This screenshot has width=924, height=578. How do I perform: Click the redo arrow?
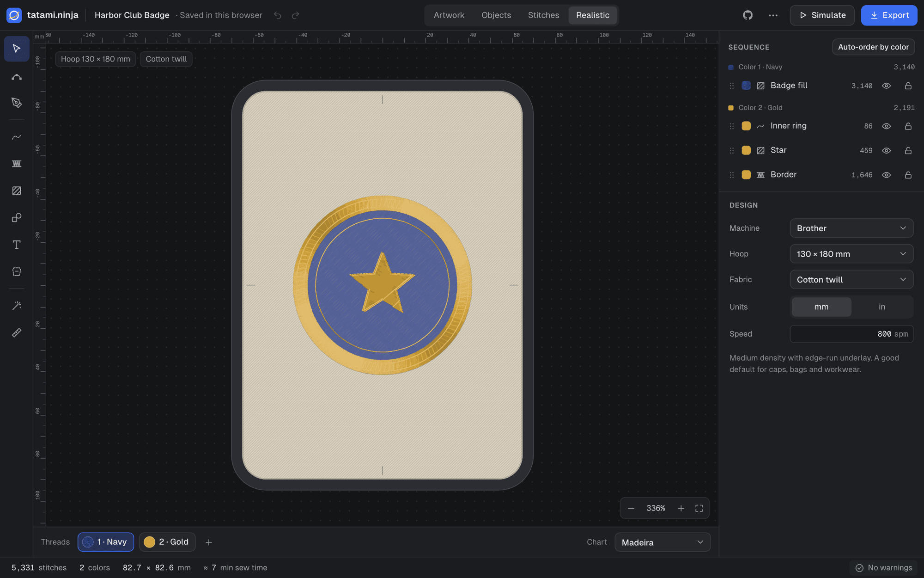295,15
